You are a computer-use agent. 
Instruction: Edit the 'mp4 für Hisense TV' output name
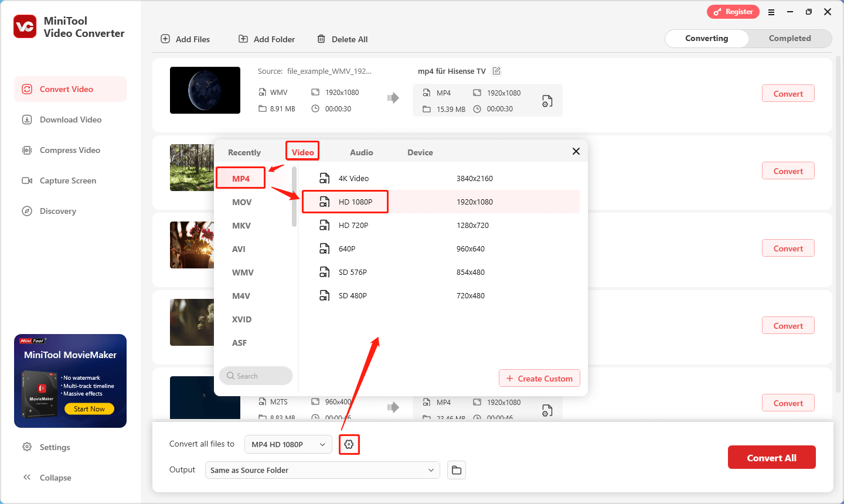(x=496, y=71)
